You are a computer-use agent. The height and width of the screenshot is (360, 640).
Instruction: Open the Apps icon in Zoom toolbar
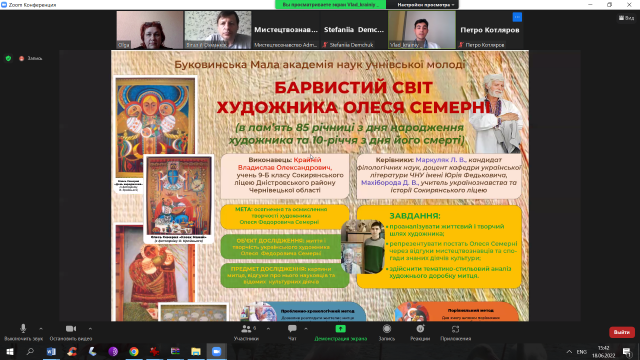(456, 329)
